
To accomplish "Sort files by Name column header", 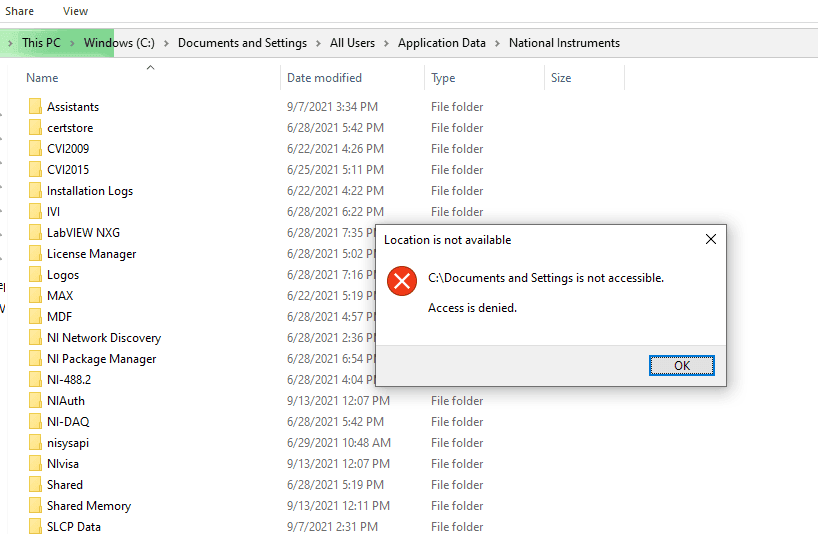I will point(42,78).
